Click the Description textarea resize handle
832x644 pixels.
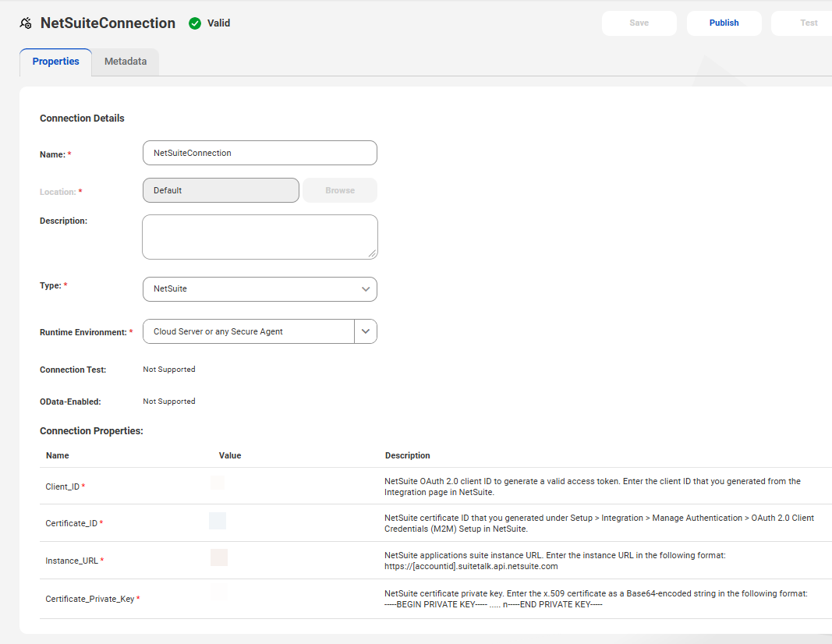click(373, 254)
